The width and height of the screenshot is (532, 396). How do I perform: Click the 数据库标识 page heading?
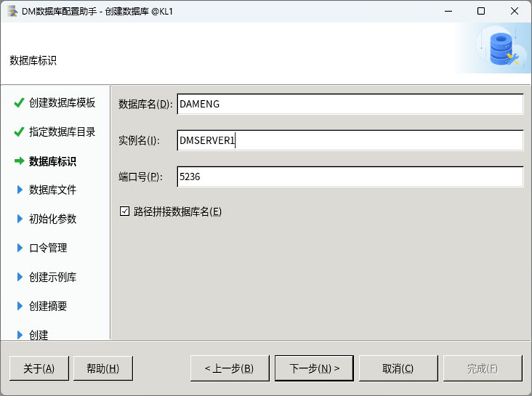tap(33, 61)
